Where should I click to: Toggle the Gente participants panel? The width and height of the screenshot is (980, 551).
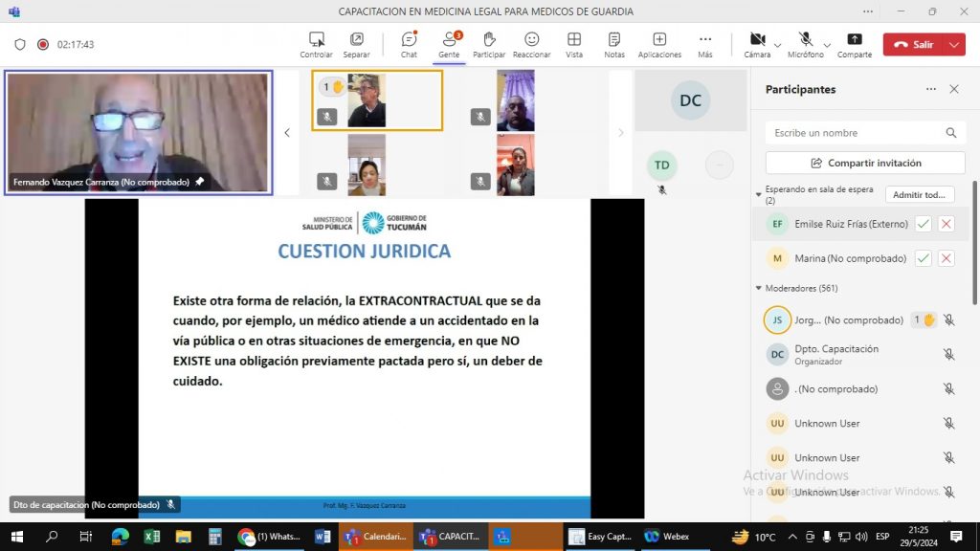tap(449, 44)
